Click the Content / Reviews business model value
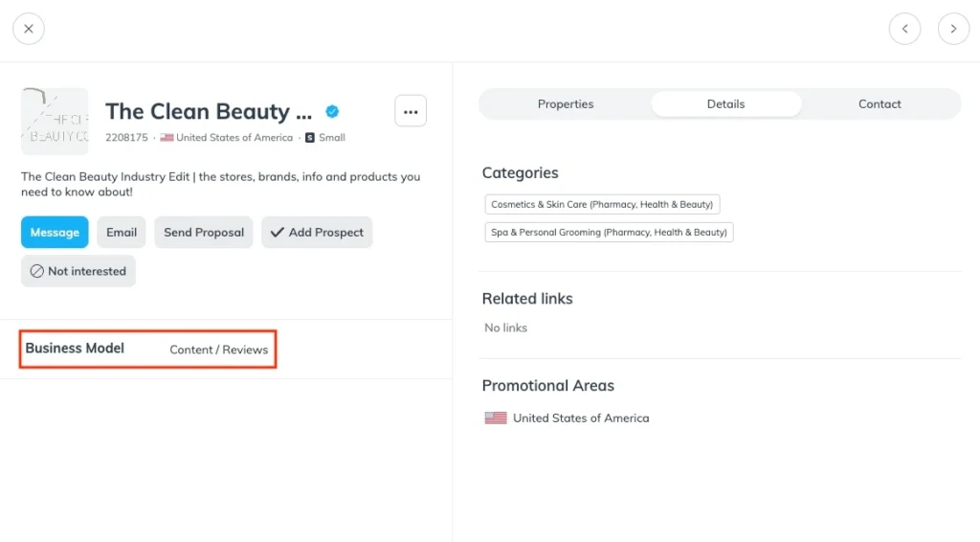 click(218, 350)
